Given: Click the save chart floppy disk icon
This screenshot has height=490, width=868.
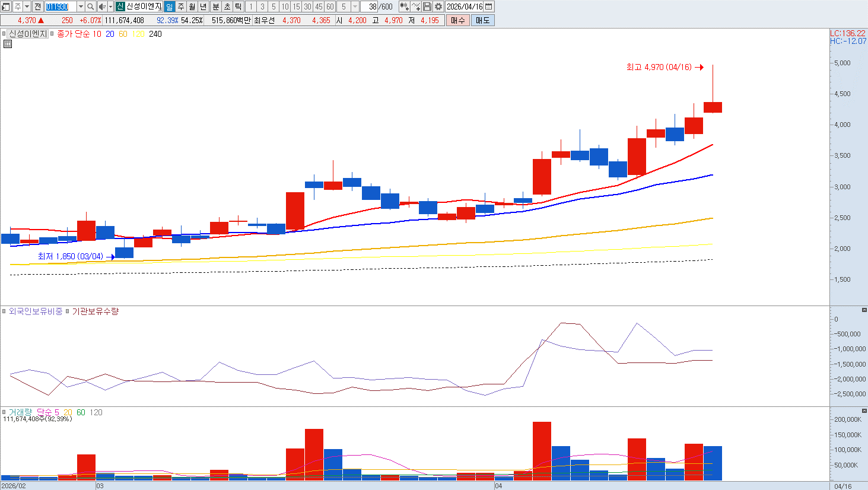Looking at the screenshot, I should (427, 7).
